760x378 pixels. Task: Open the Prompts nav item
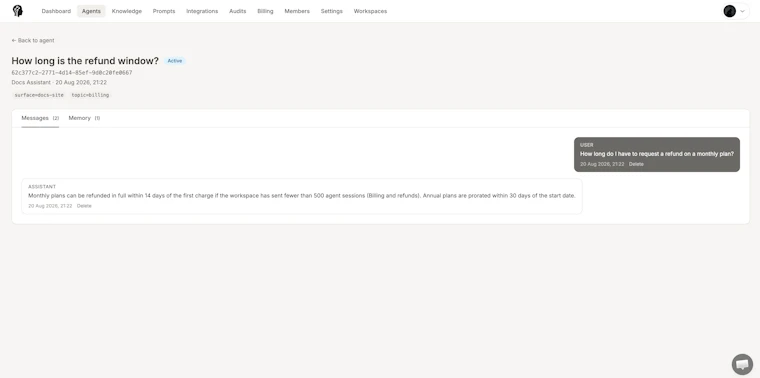click(x=164, y=11)
